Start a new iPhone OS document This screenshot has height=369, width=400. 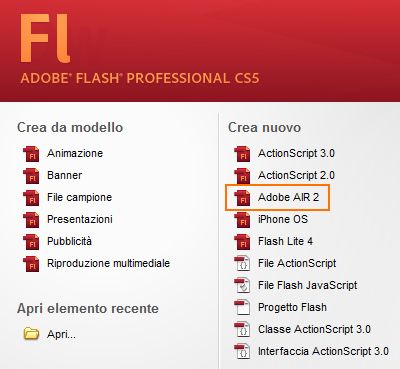point(283,219)
